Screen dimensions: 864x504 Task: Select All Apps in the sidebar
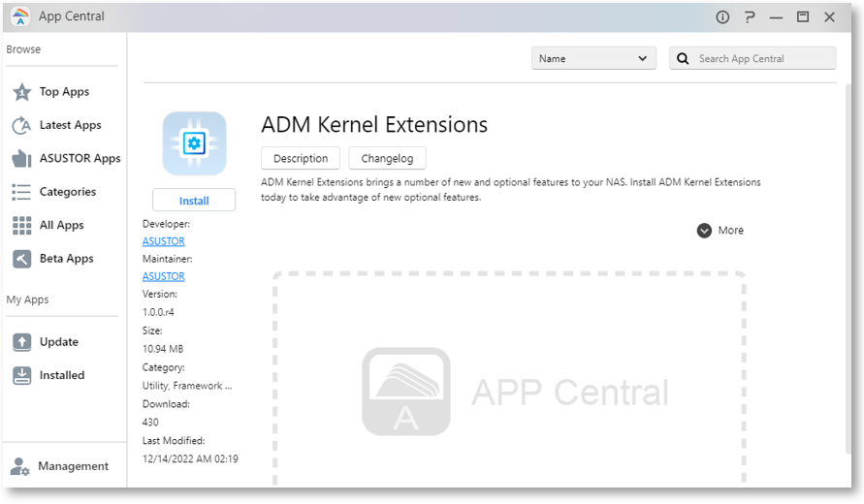[62, 225]
